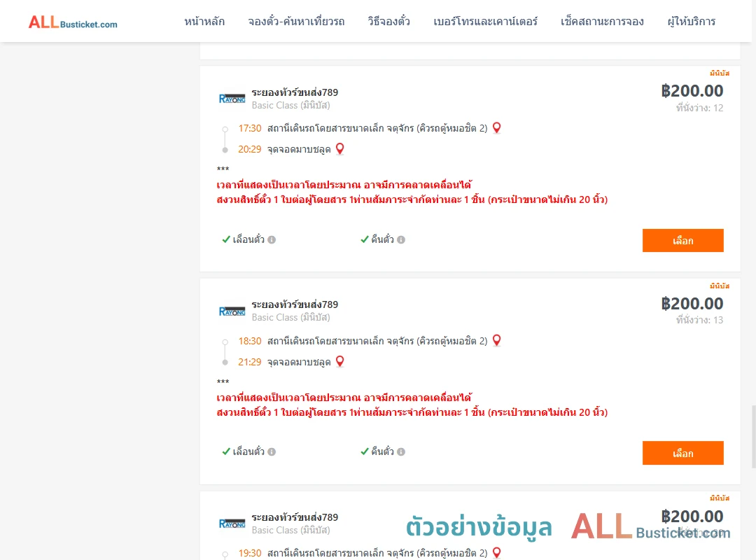Click info icon beside เลื่อนตั๋ว on 18:30 trip

[272, 452]
